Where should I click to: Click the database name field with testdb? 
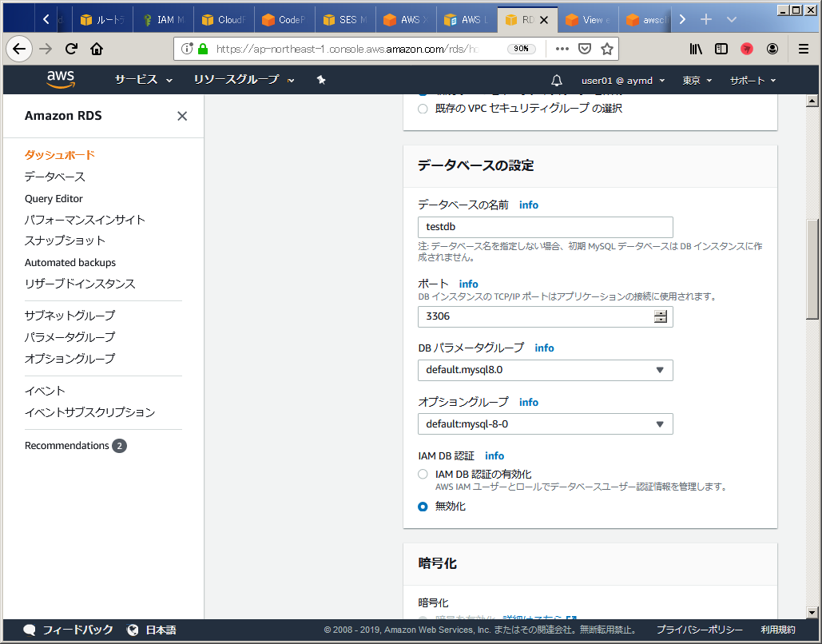(545, 227)
